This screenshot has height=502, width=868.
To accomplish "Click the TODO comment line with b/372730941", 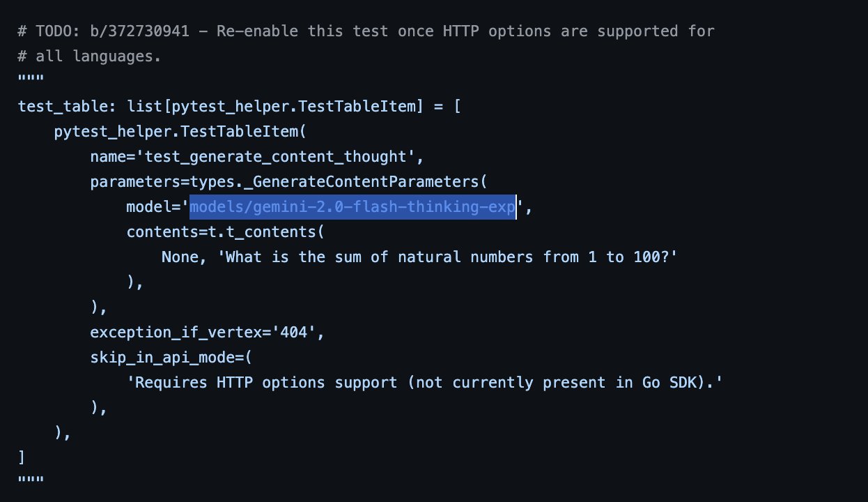I will [x=366, y=31].
